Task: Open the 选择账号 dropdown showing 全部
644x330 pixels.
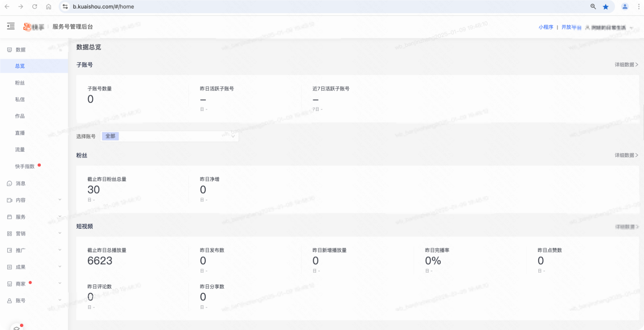Action: pyautogui.click(x=169, y=136)
